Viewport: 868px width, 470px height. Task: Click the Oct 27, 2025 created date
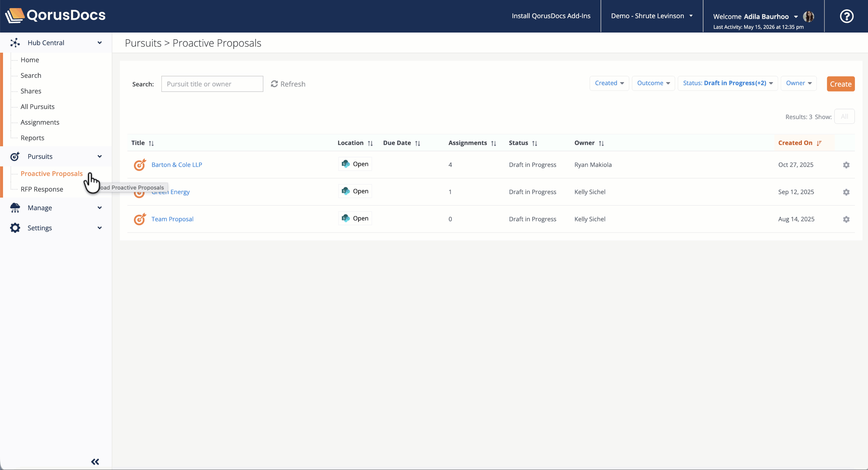(x=795, y=165)
